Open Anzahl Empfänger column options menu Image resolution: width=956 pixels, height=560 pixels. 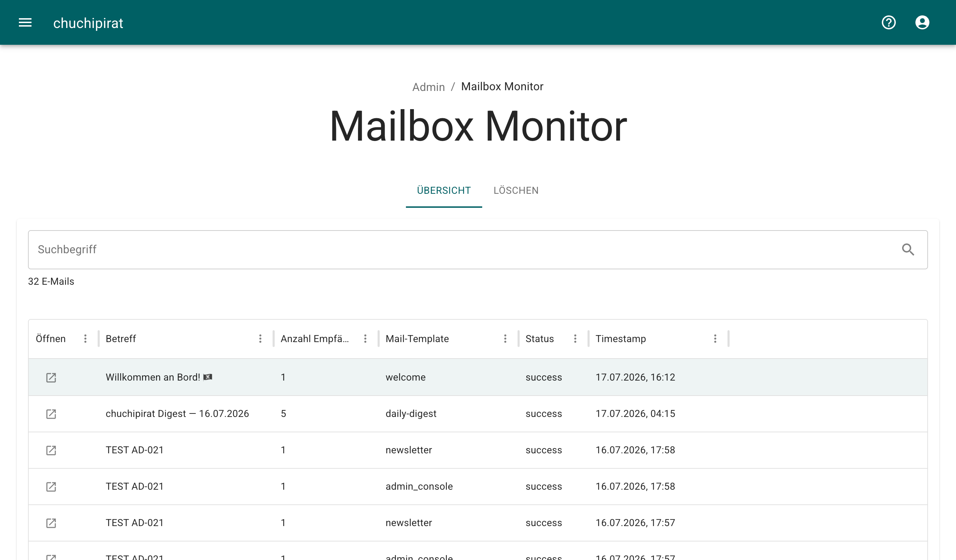365,339
